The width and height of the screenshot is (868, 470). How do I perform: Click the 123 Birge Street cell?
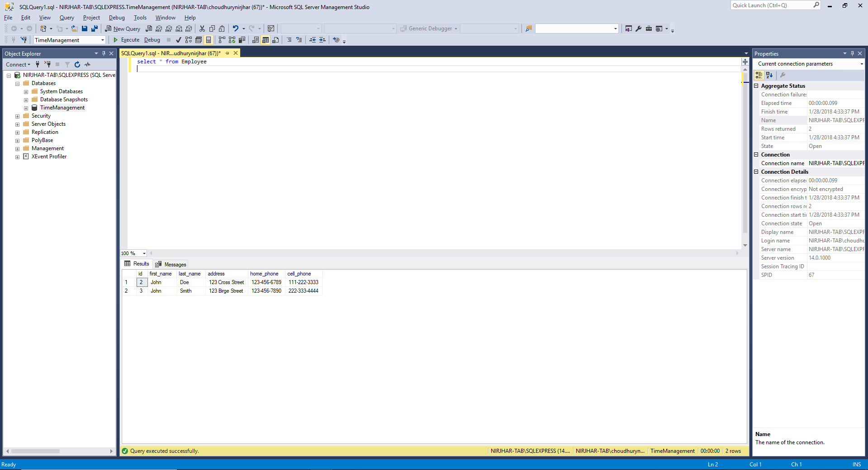(x=226, y=291)
